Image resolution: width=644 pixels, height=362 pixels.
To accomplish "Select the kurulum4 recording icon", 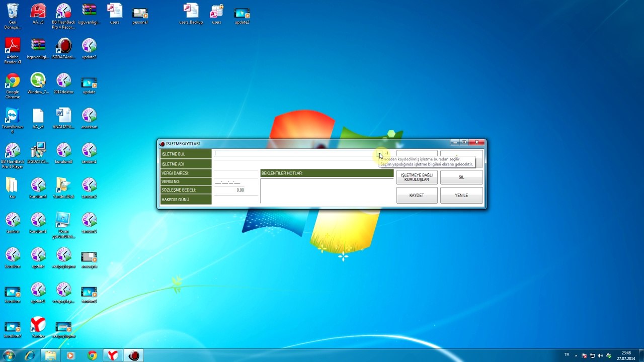I will pyautogui.click(x=38, y=188).
